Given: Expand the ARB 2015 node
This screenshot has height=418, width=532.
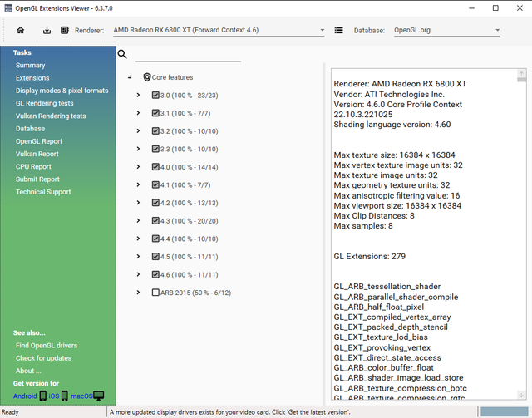Looking at the screenshot, I should click(x=138, y=293).
